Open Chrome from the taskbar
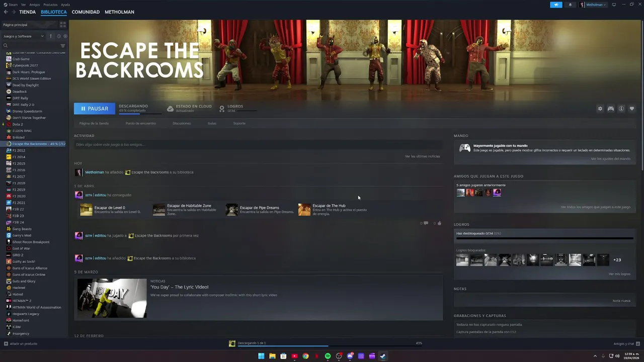The width and height of the screenshot is (644, 362). [x=305, y=356]
